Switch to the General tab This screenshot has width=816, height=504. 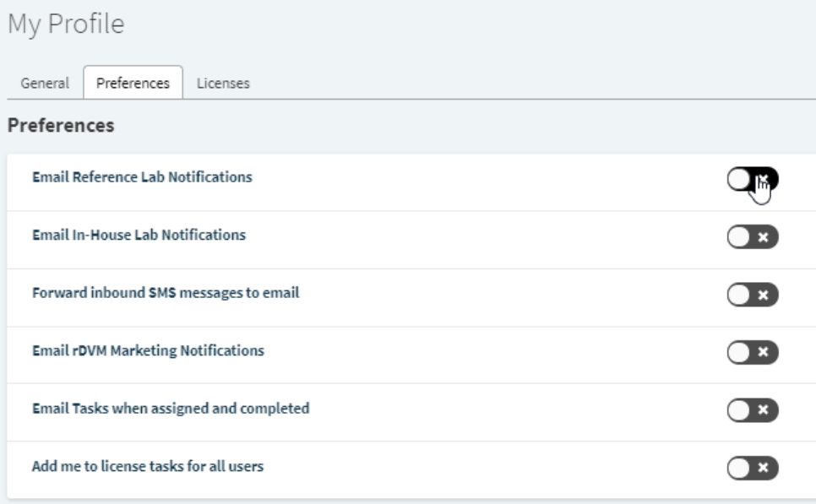tap(45, 84)
